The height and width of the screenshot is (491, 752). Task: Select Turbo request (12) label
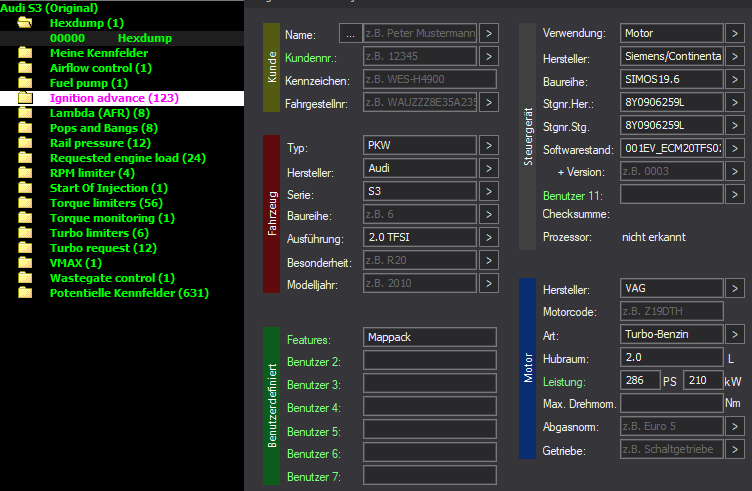(103, 248)
